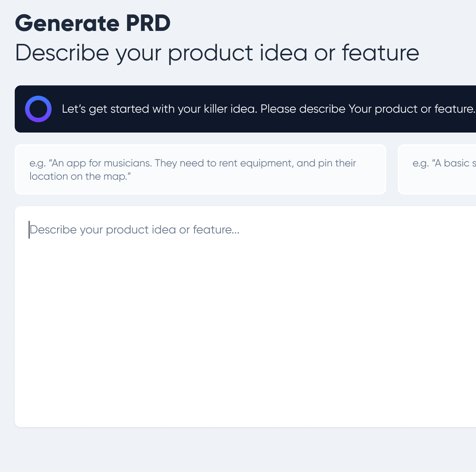The height and width of the screenshot is (472, 476).
Task: Click the Generate PRD heading
Action: pyautogui.click(x=92, y=23)
